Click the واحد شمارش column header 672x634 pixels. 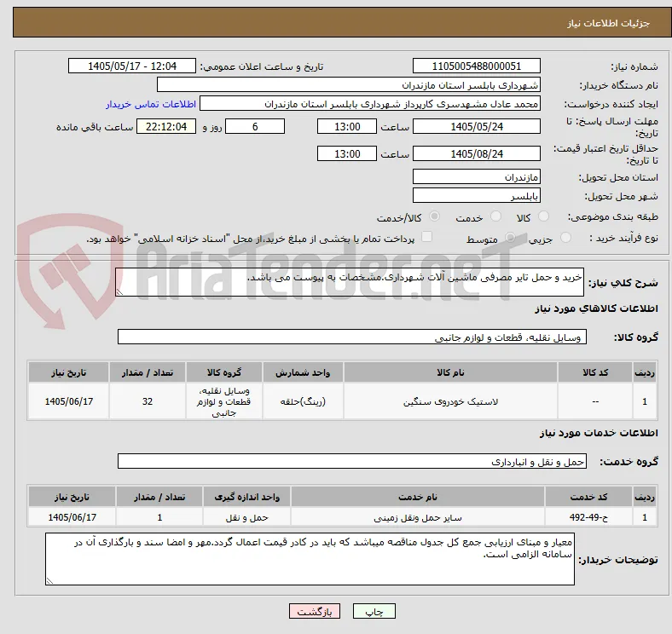[303, 372]
